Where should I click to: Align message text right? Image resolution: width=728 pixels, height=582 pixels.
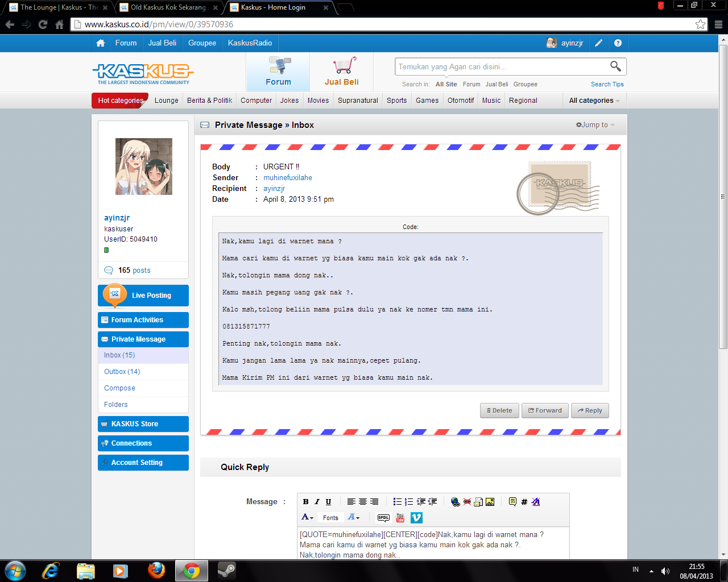(x=374, y=502)
